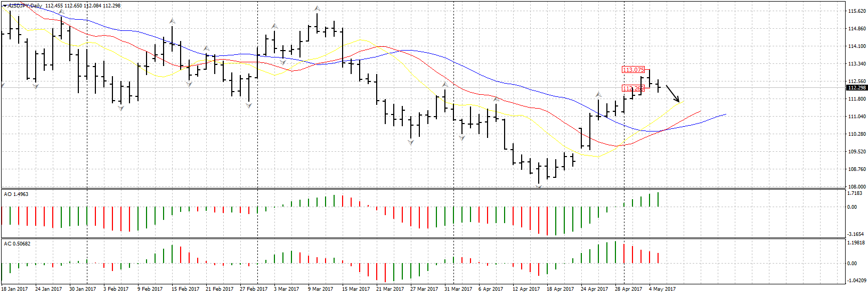The image size is (868, 295).
Task: Select the down fractal below the April low
Action: tap(539, 187)
